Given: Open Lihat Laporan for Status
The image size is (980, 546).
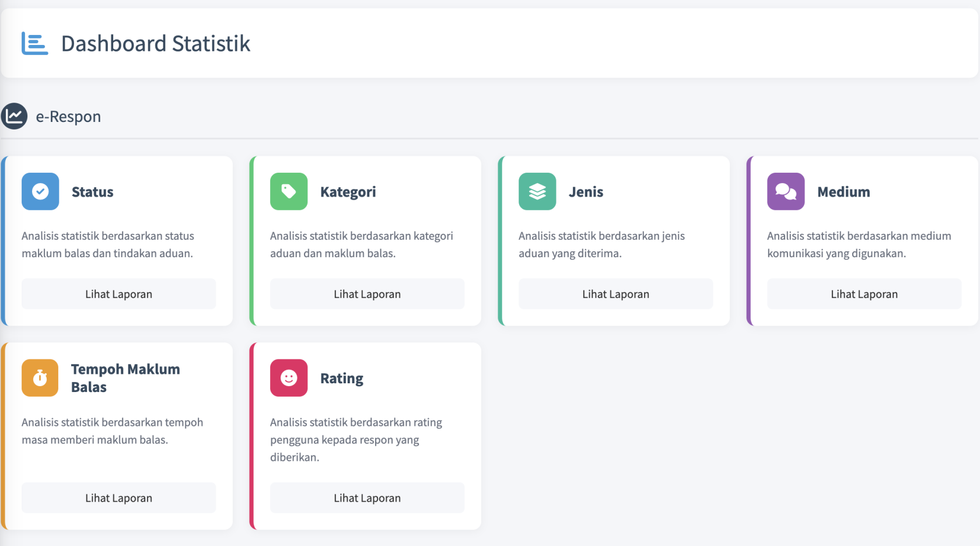Looking at the screenshot, I should [x=119, y=294].
